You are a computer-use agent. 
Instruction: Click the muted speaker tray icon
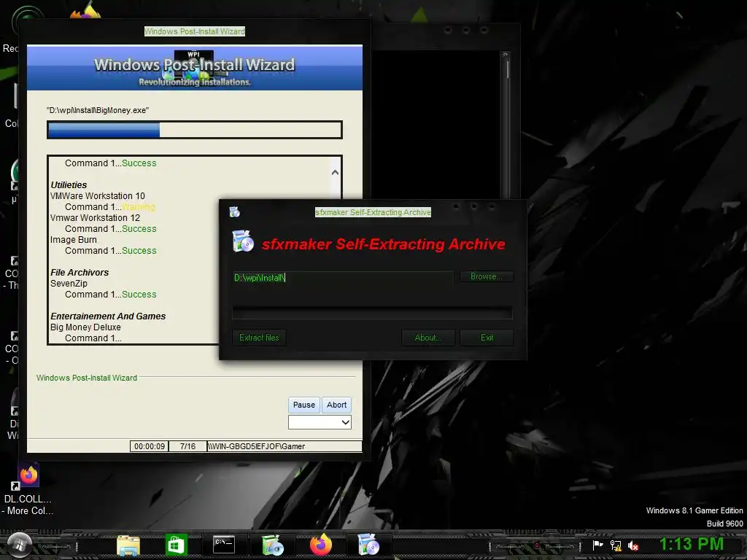(x=633, y=545)
